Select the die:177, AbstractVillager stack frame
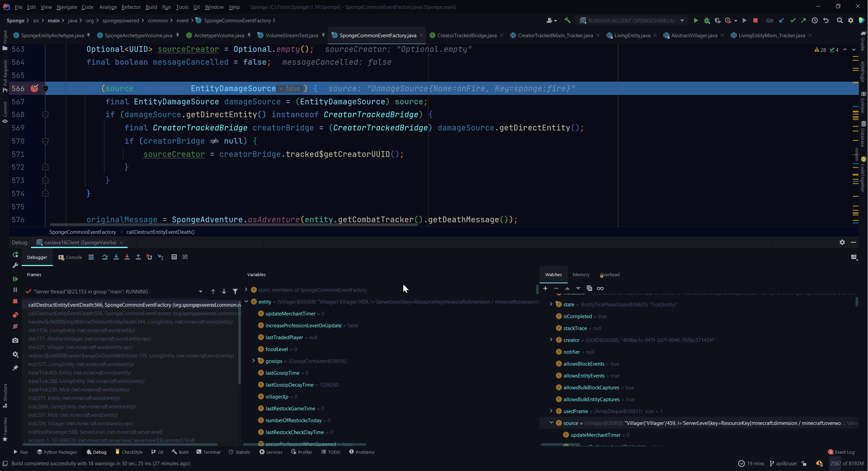 click(90, 339)
